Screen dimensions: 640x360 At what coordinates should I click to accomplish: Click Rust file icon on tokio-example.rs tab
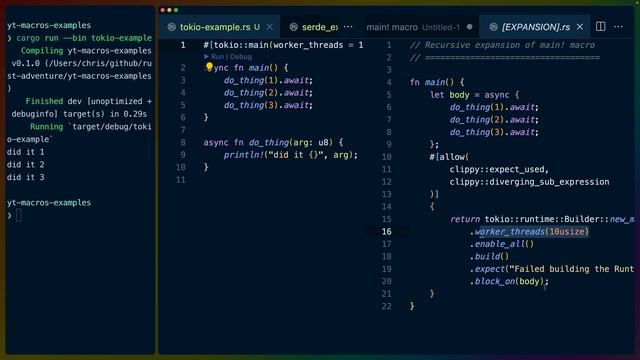(171, 27)
